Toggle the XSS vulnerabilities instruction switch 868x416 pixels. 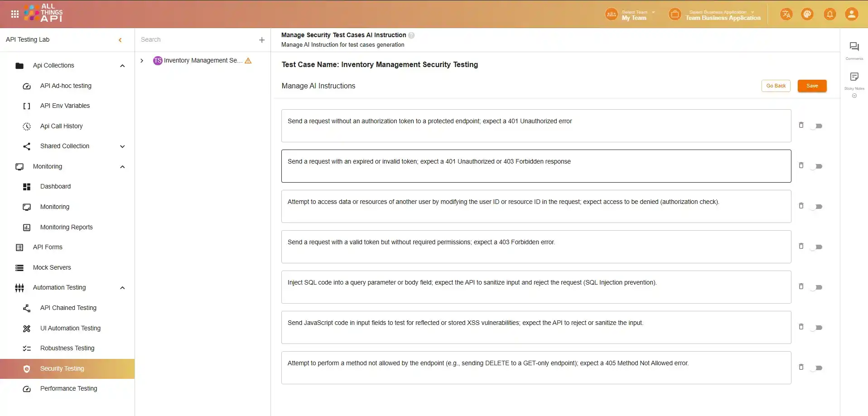point(817,328)
